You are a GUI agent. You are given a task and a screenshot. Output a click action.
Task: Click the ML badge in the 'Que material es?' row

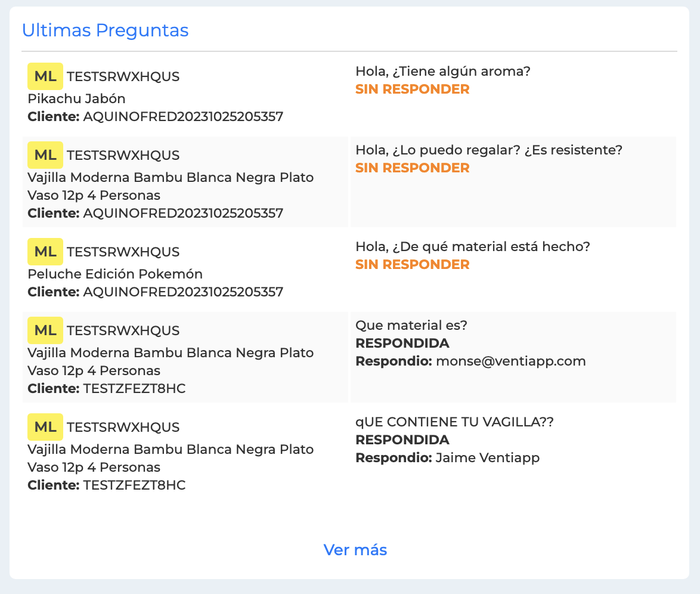[x=45, y=330]
